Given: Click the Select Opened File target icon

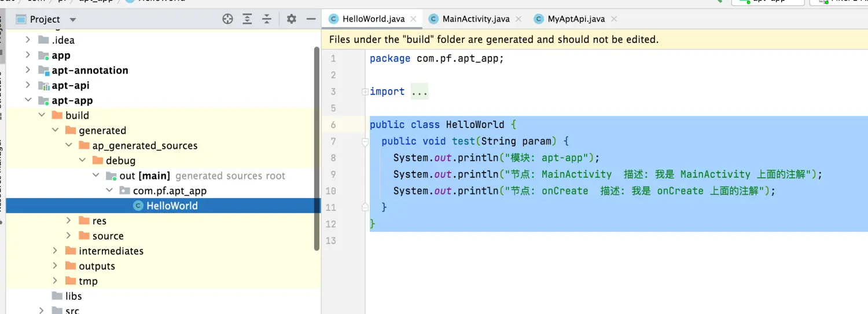Looking at the screenshot, I should [227, 19].
